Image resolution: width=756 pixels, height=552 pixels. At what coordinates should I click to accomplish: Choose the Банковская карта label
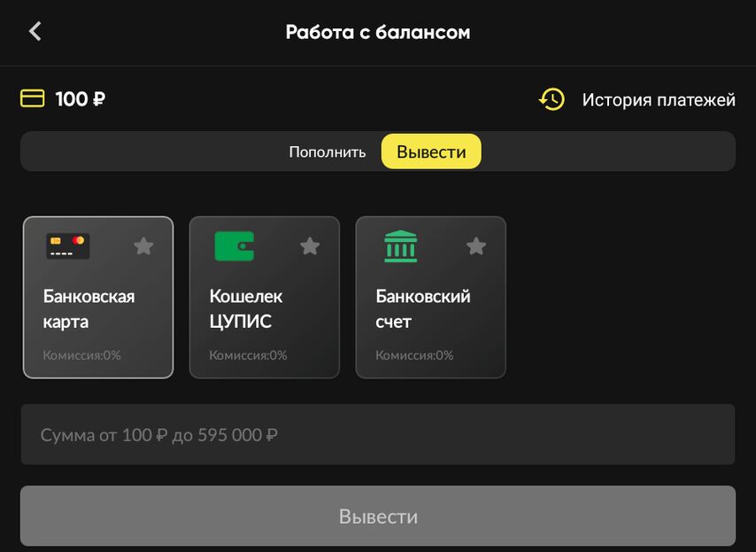coord(89,308)
